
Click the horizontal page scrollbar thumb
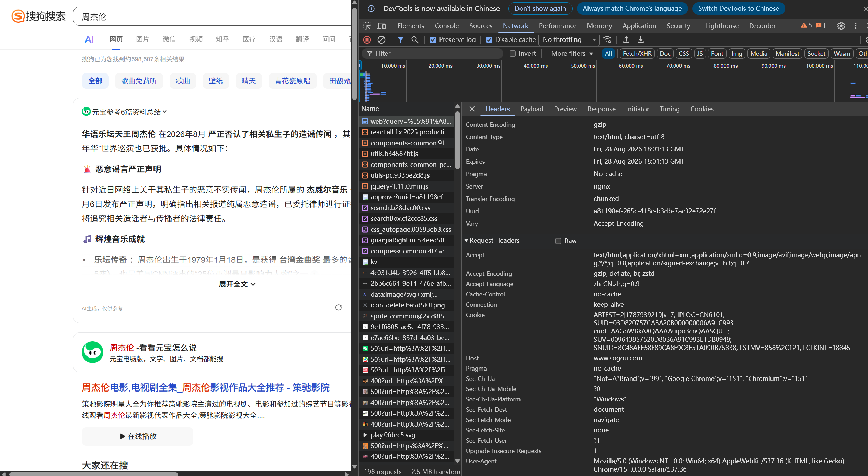tap(93, 474)
